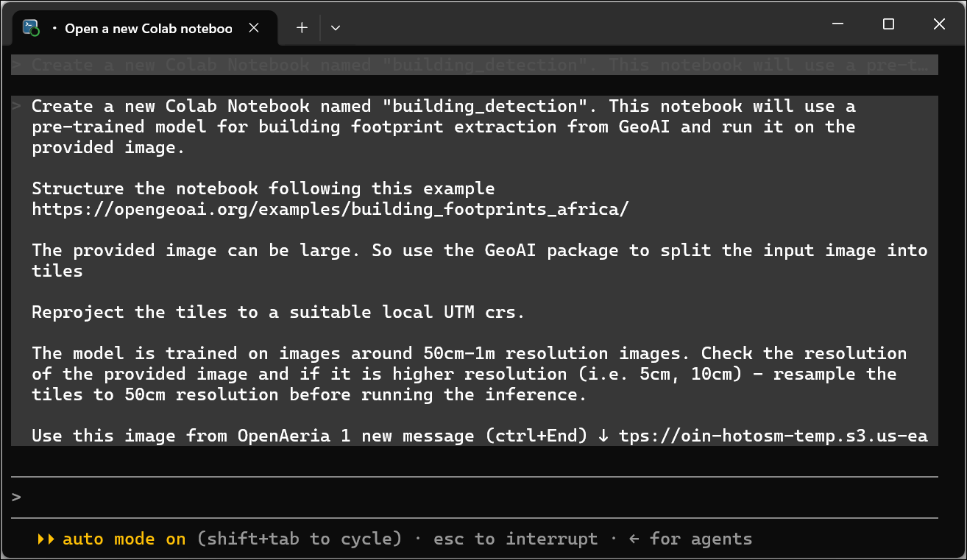
Task: Focus the empty prompt input line
Action: (x=475, y=497)
